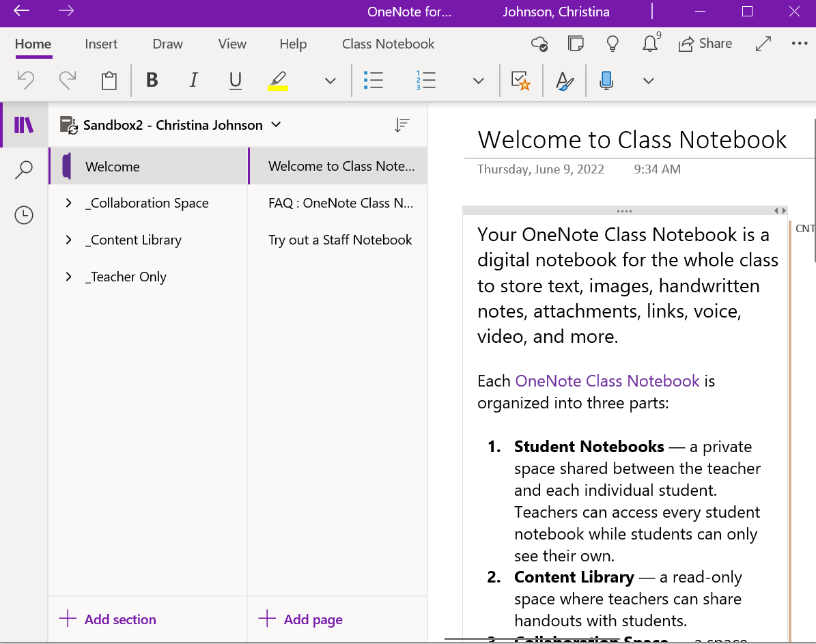Add a To Do tag
Screen dimensions: 816x644
point(521,81)
